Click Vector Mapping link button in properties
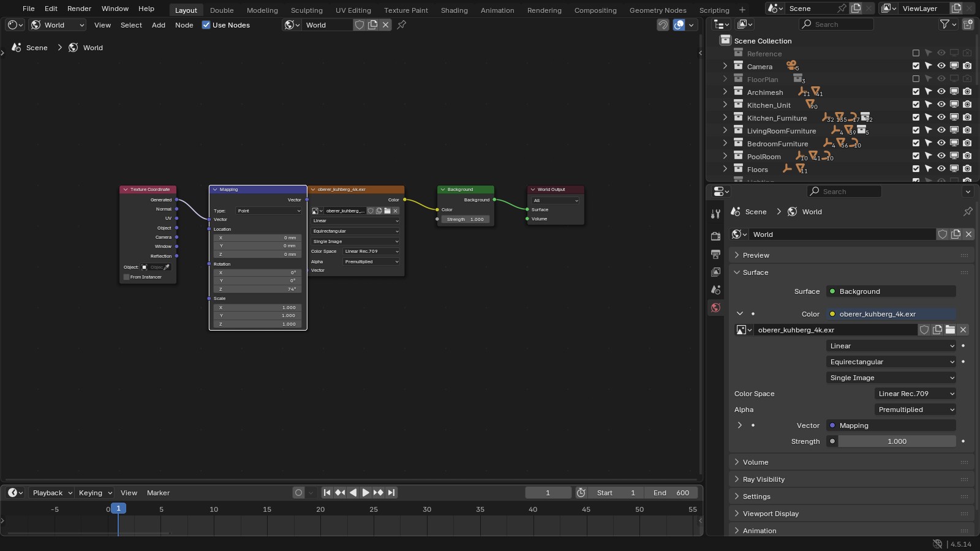 coord(891,425)
